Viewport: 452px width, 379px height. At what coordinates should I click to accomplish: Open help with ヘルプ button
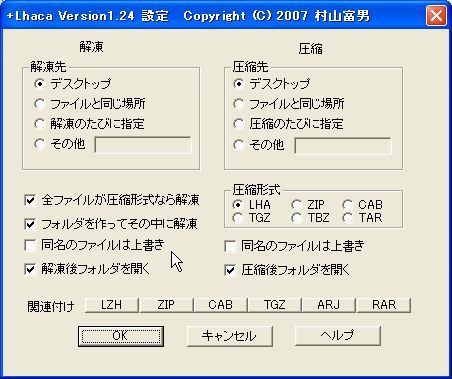click(x=338, y=336)
